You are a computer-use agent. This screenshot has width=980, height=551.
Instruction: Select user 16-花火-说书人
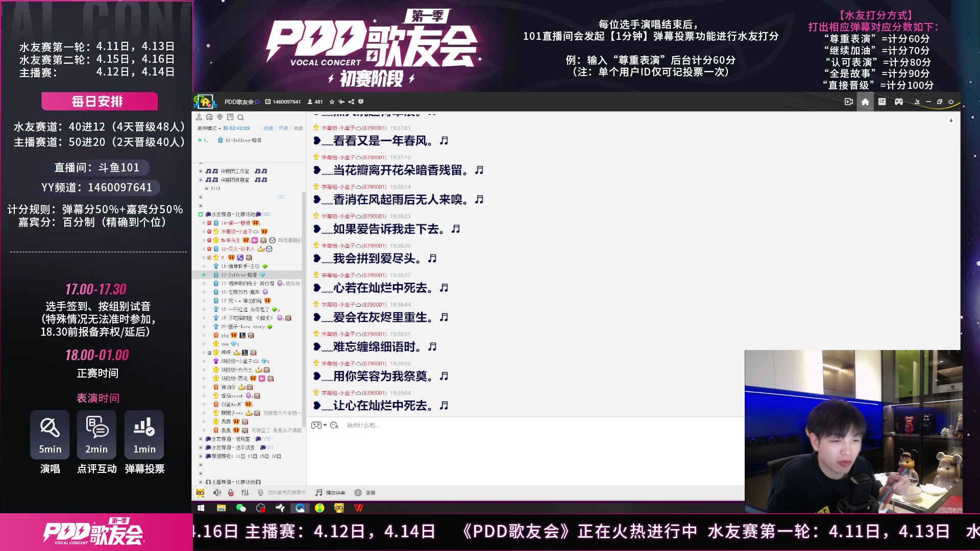(237, 249)
